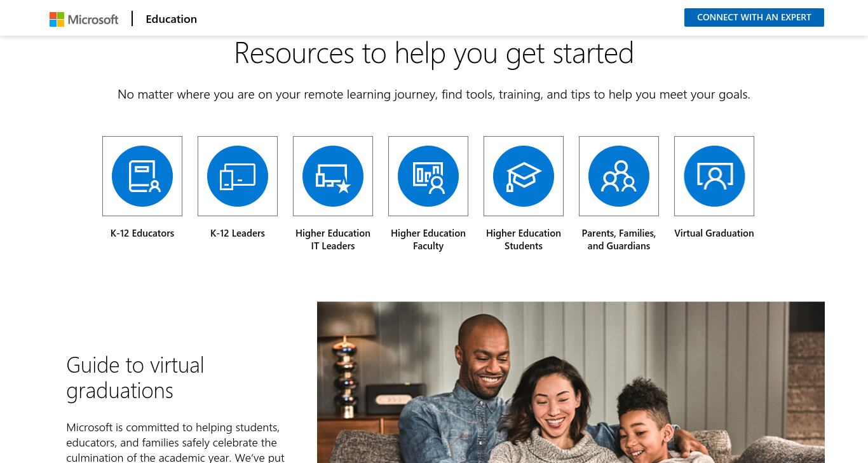868x463 pixels.
Task: Open the K-12 Educators text link
Action: click(x=142, y=233)
